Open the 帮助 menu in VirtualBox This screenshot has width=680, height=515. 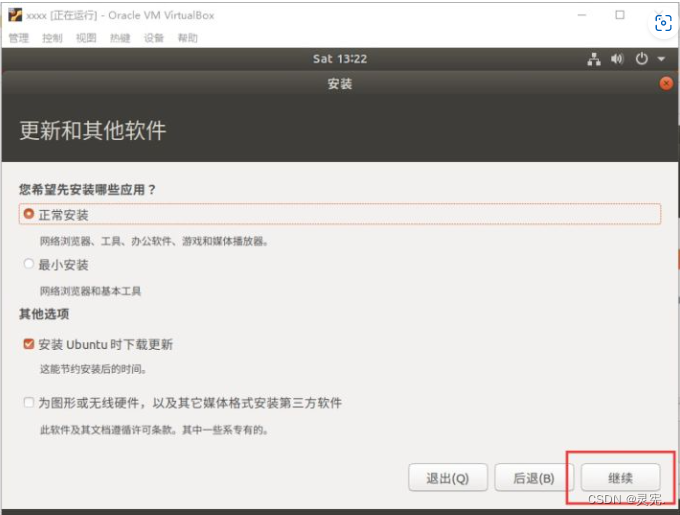click(187, 38)
